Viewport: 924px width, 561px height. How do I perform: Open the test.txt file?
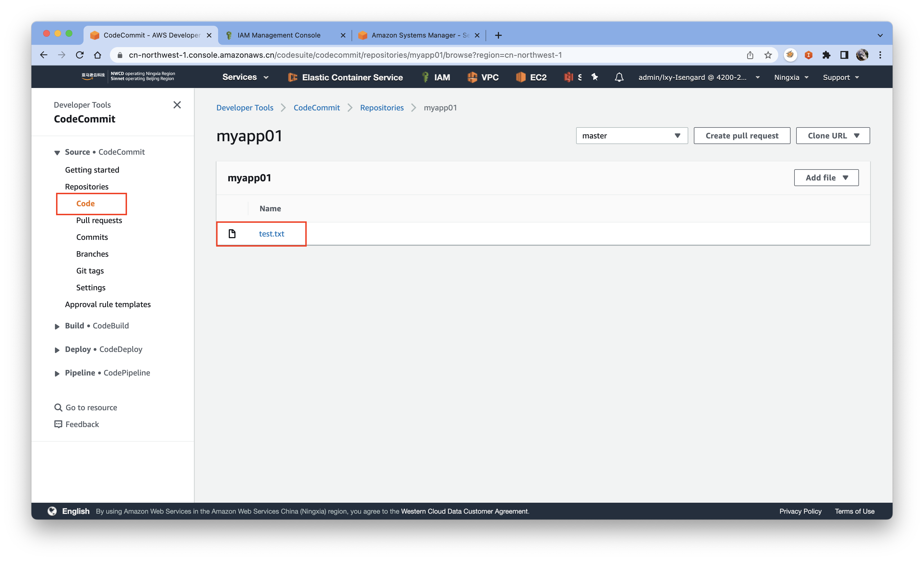271,234
